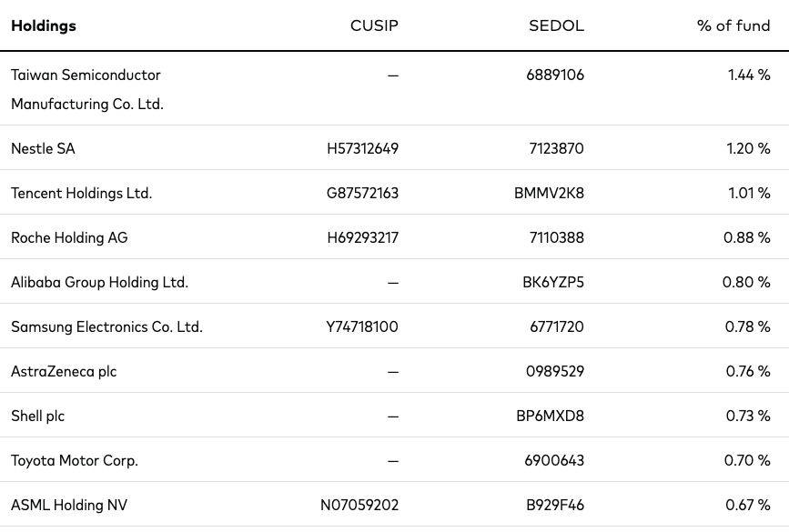Click Toyota Motor Corp. holding name
This screenshot has height=532, width=789.
[75, 460]
